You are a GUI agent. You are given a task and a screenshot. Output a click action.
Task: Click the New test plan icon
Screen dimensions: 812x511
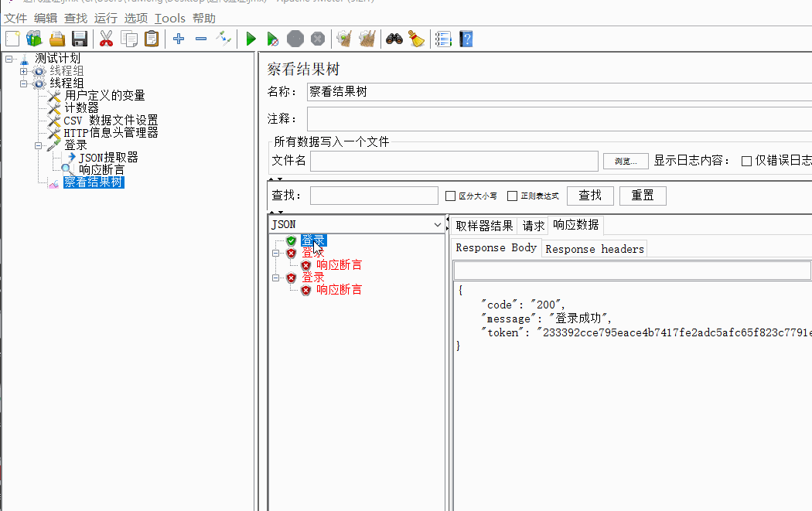click(12, 39)
